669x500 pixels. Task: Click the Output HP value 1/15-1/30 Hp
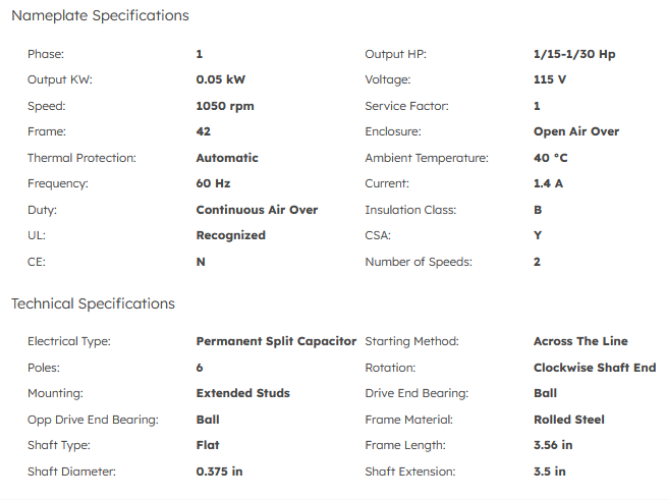[574, 54]
